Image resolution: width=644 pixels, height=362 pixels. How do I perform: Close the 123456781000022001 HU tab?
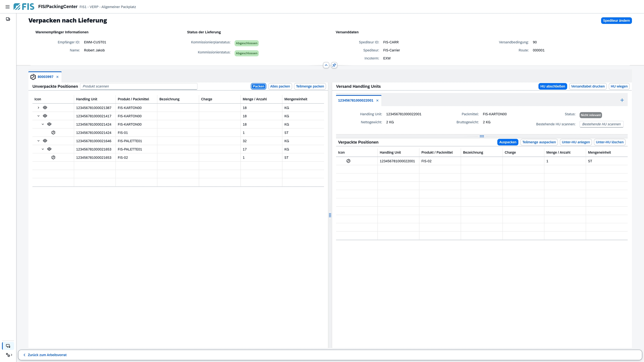(378, 100)
